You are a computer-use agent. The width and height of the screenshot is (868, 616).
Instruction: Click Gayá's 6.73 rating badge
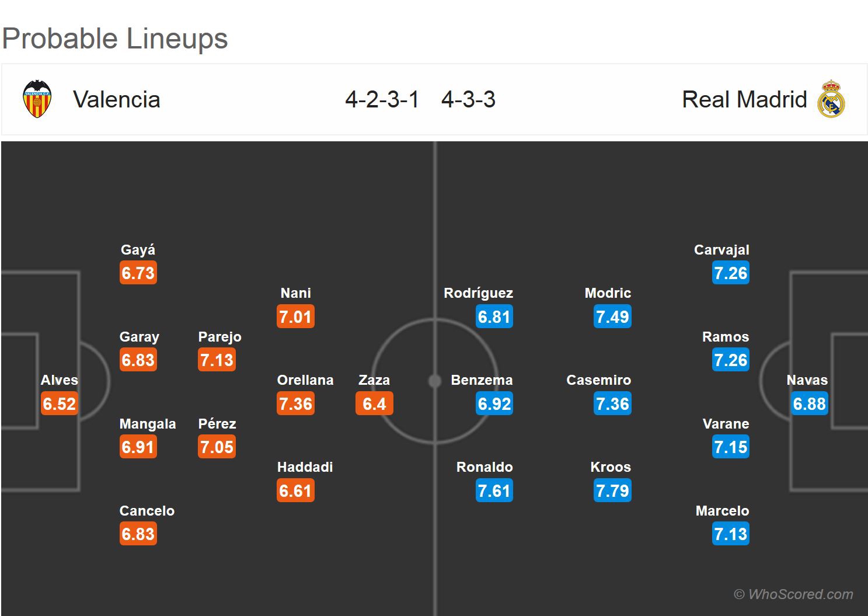pyautogui.click(x=138, y=273)
